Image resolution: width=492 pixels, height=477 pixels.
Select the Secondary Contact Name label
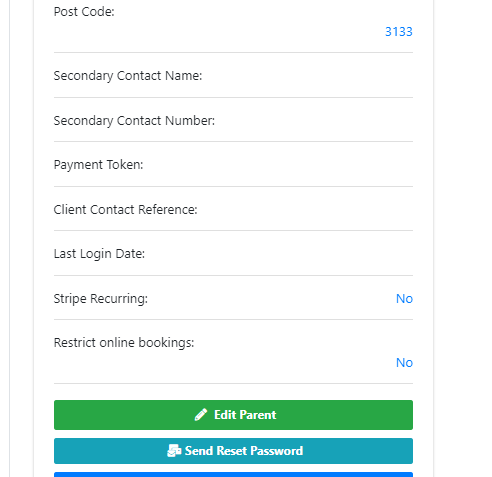point(128,76)
